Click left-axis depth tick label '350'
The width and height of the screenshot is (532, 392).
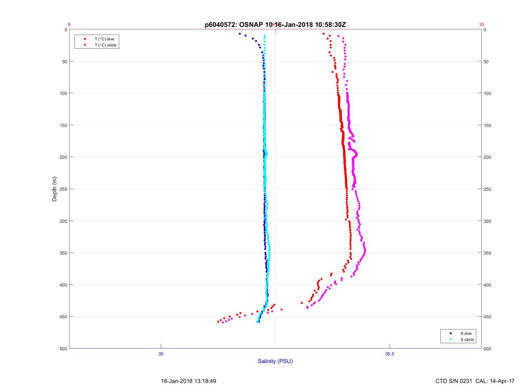point(63,253)
